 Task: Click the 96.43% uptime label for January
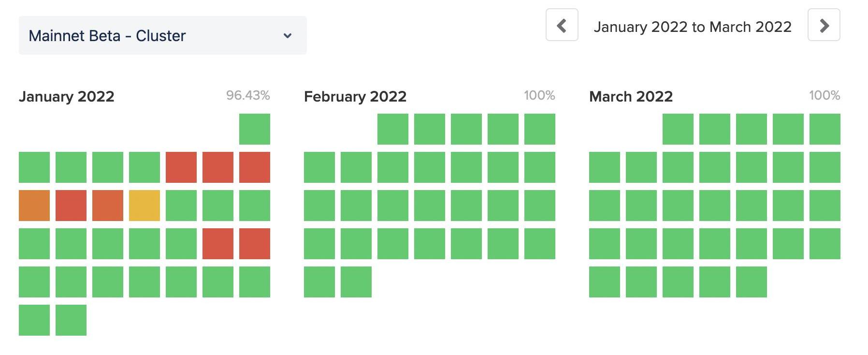(x=248, y=95)
